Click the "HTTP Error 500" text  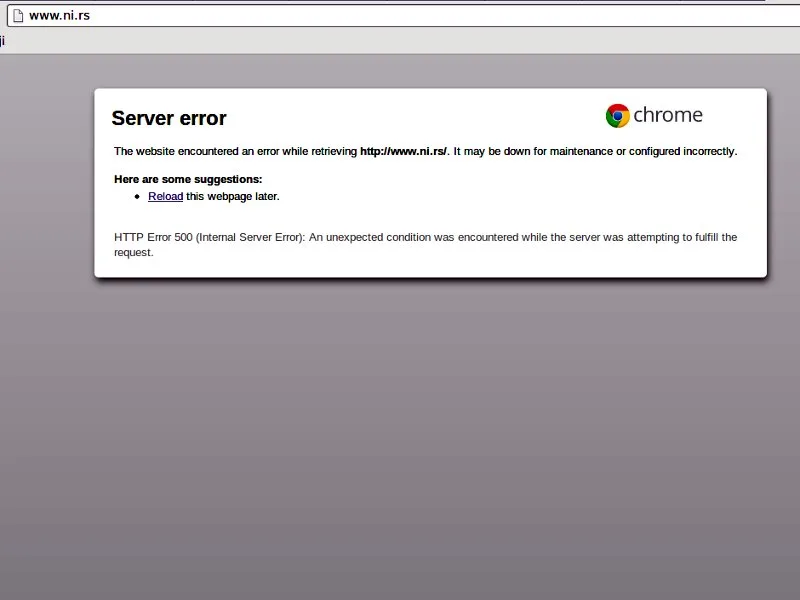click(151, 238)
